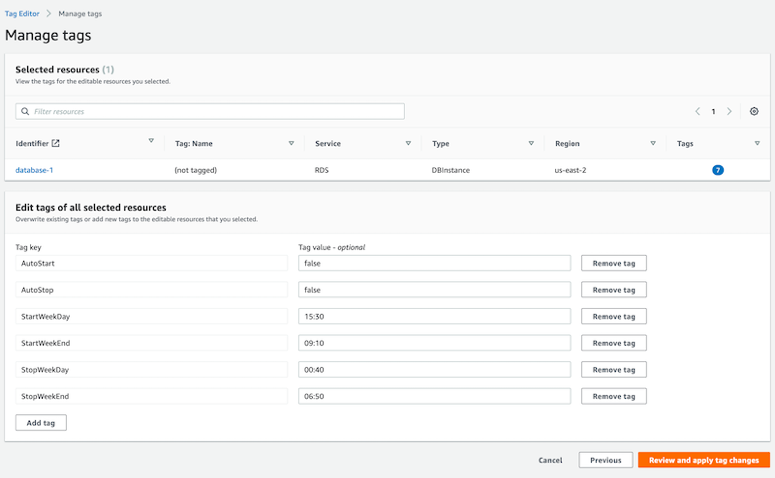Click Review and apply tag changes
Image resolution: width=775 pixels, height=478 pixels.
point(704,460)
